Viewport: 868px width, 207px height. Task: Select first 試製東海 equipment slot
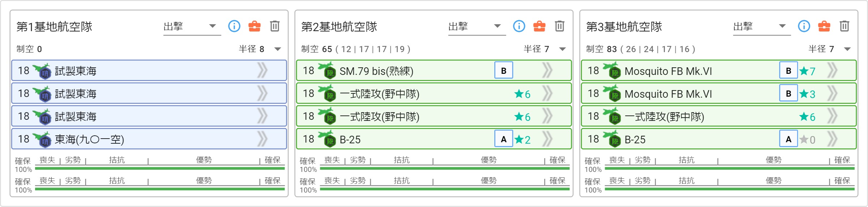point(149,71)
